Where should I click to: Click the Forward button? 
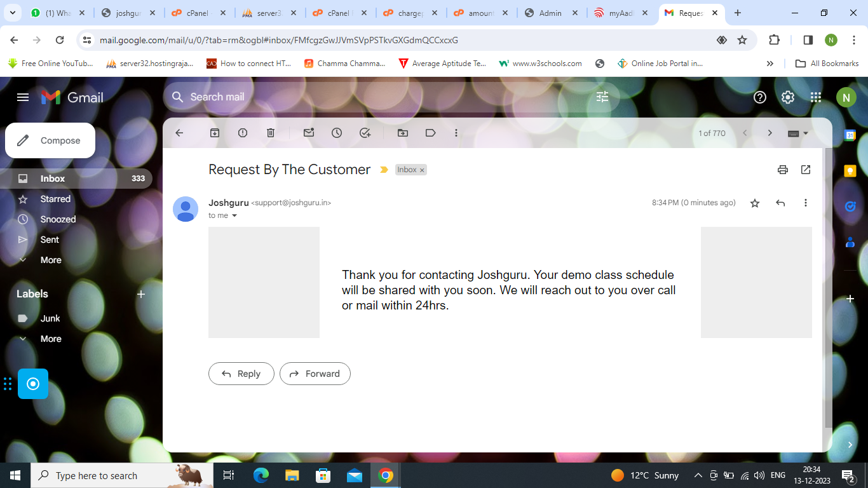pyautogui.click(x=315, y=374)
